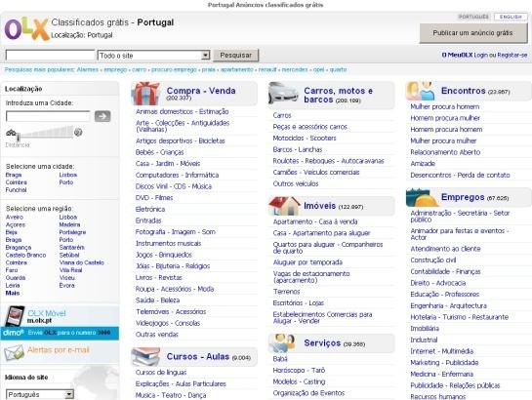This screenshot has height=400, width=532.
Task: Click the Encontros couple icon
Action: 421,91
